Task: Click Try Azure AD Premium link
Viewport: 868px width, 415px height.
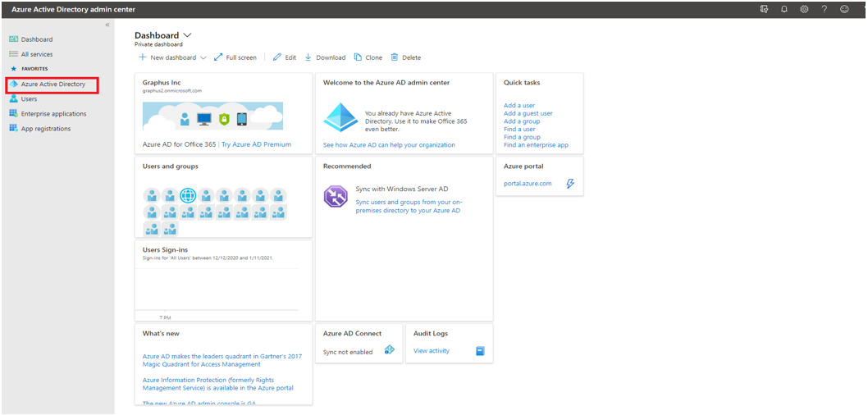Action: (x=256, y=144)
